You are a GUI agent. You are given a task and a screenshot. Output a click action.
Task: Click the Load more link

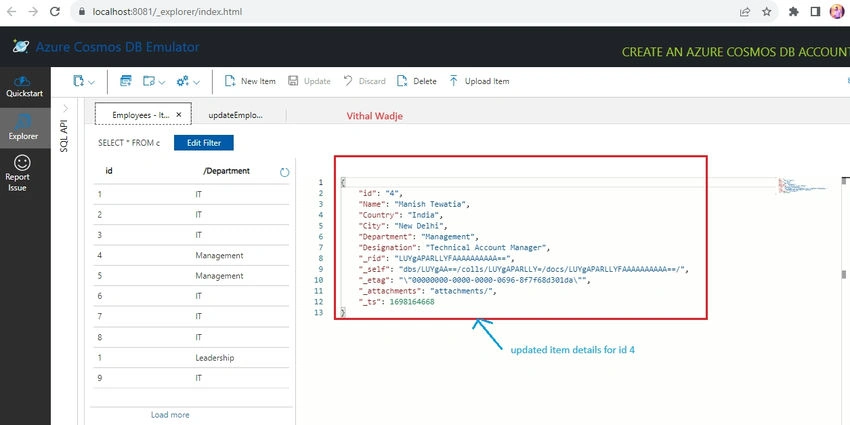point(170,415)
